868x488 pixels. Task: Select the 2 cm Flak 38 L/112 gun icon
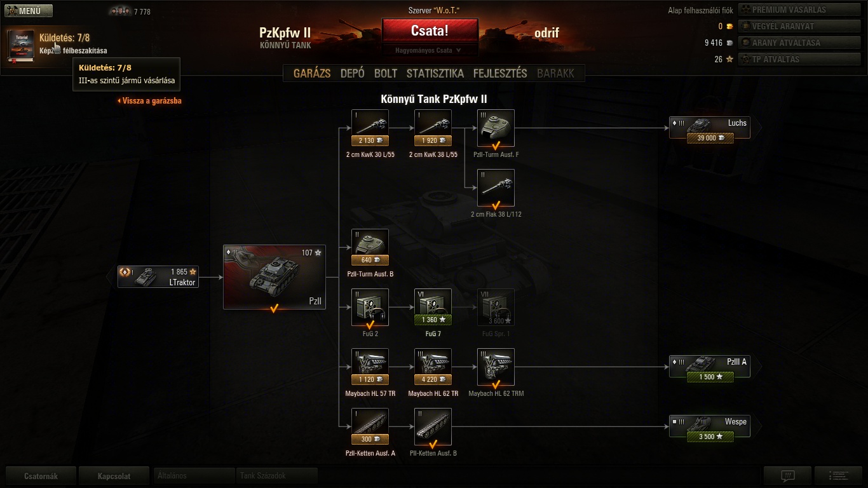click(x=496, y=187)
